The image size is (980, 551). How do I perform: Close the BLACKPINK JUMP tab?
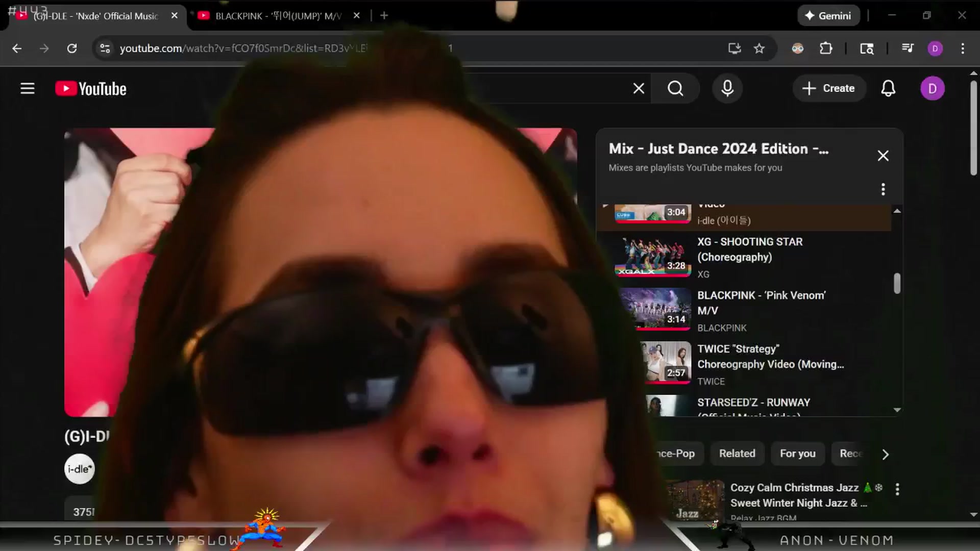pos(357,16)
